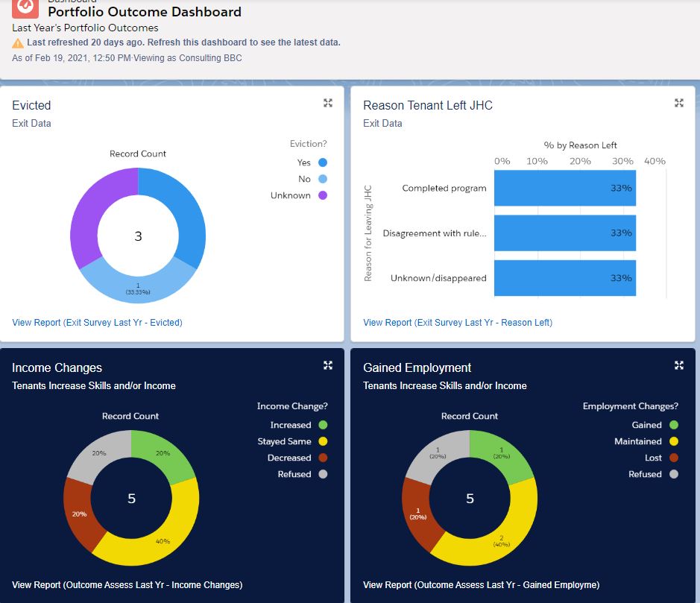The height and width of the screenshot is (603, 700).
Task: Click the Evicted widget title
Action: tap(31, 105)
